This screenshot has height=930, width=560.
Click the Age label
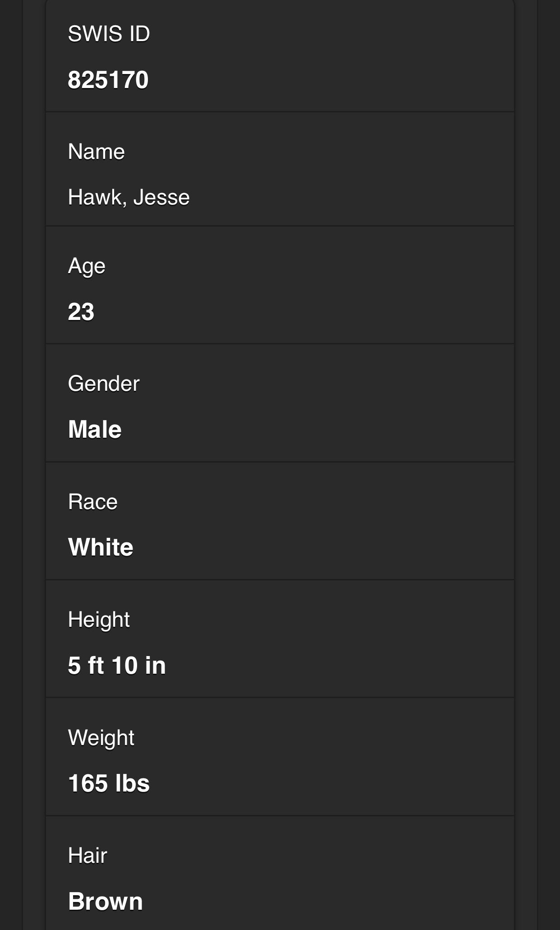click(x=87, y=266)
